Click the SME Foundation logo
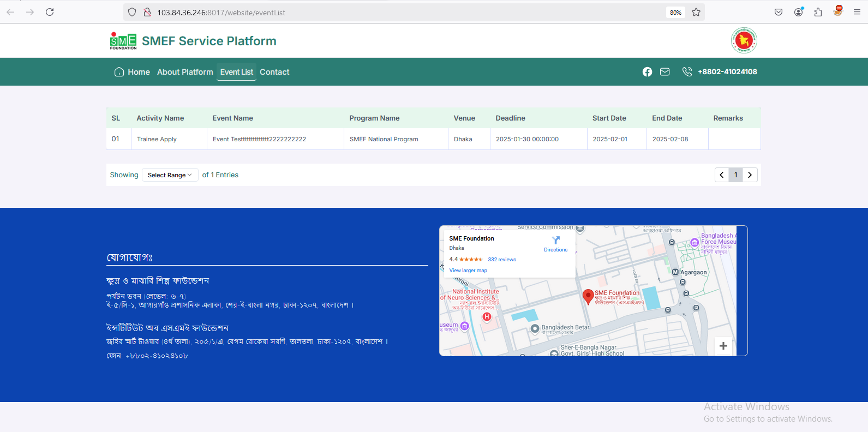 click(x=123, y=41)
